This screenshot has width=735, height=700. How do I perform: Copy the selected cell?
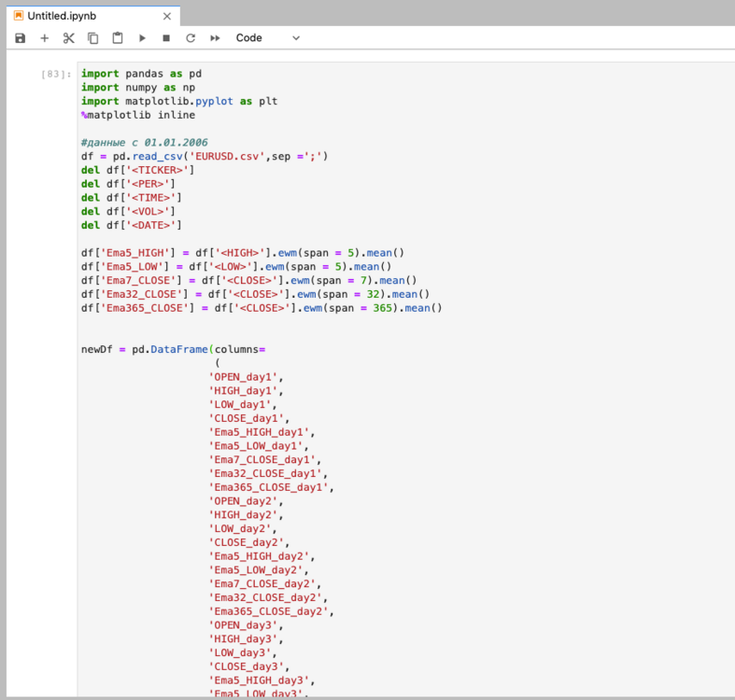click(x=93, y=38)
